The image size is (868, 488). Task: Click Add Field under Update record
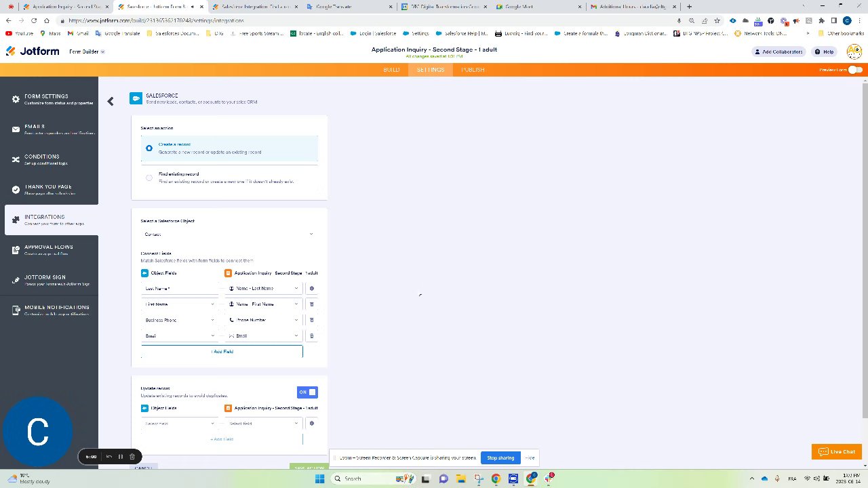pos(222,439)
